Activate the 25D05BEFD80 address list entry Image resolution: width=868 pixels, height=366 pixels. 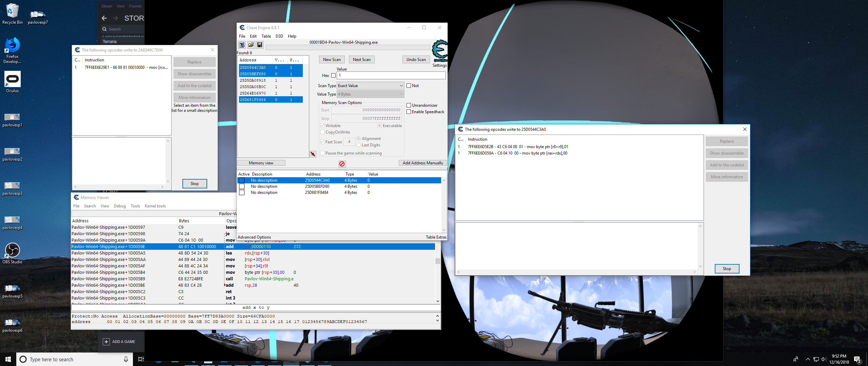coord(242,186)
